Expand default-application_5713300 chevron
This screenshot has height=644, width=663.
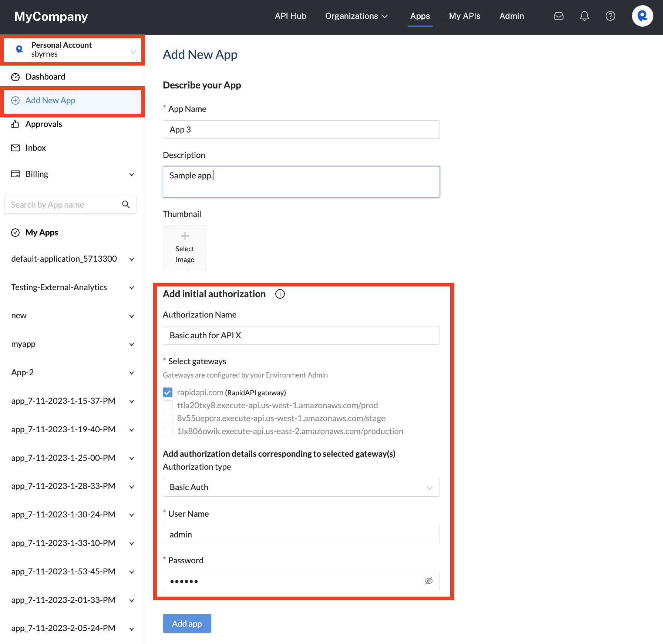(x=132, y=259)
